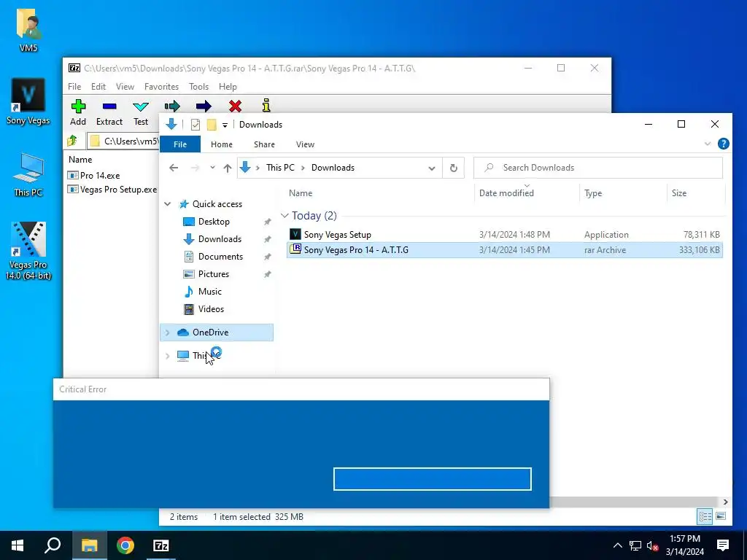Open Favorites menu in 7-Zip
Image resolution: width=747 pixels, height=560 pixels.
pyautogui.click(x=161, y=87)
